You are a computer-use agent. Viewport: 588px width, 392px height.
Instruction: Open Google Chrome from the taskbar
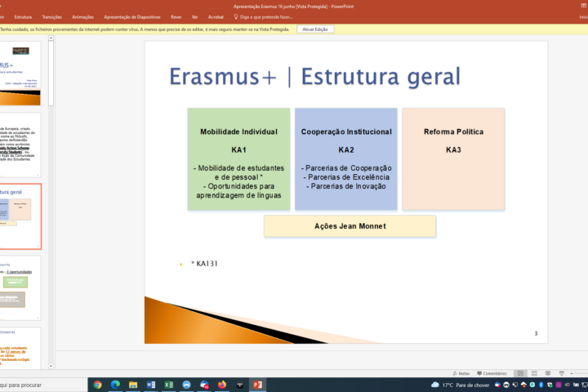pos(97,385)
